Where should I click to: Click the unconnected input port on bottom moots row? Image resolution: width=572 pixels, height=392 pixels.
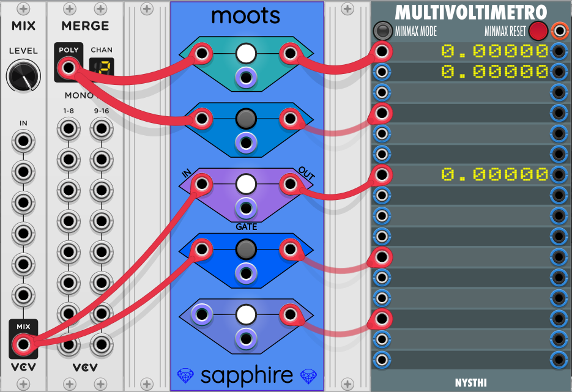[201, 314]
